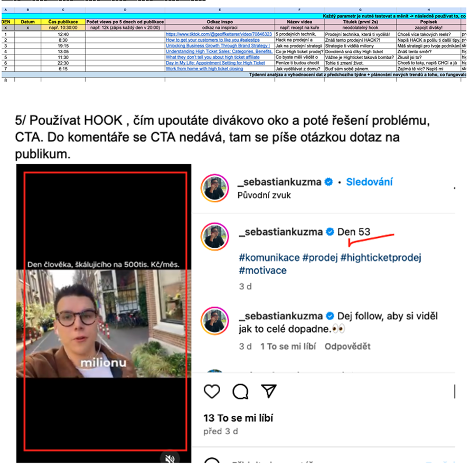Select the Čas publikace column header cell

[x=63, y=22]
